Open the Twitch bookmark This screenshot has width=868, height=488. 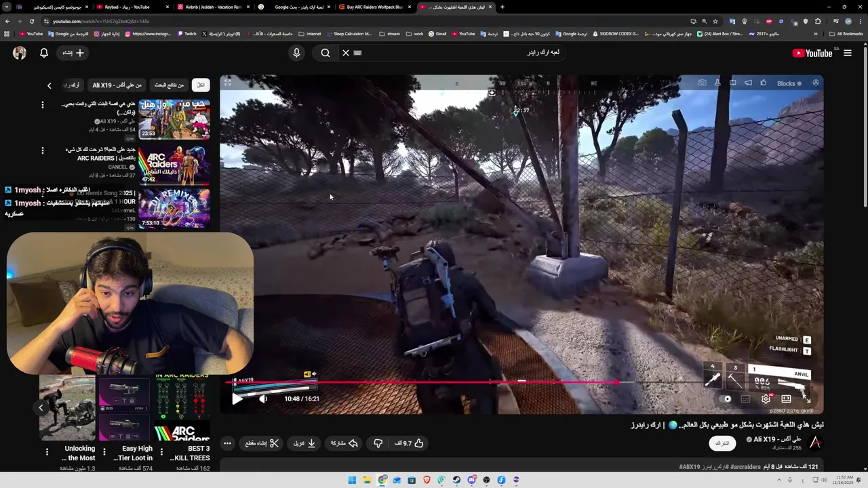187,34
